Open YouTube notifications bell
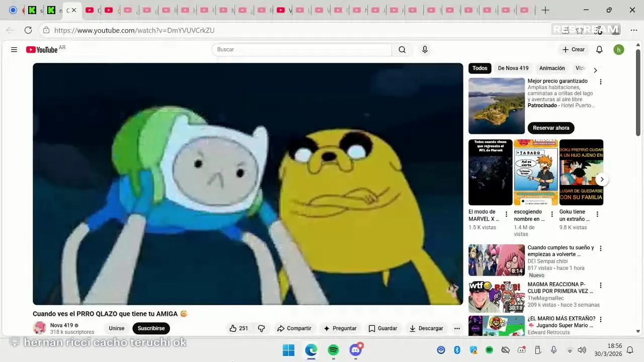 tap(599, 49)
